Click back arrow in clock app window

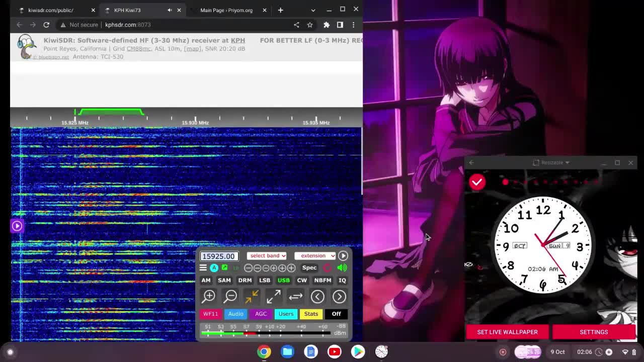(471, 162)
